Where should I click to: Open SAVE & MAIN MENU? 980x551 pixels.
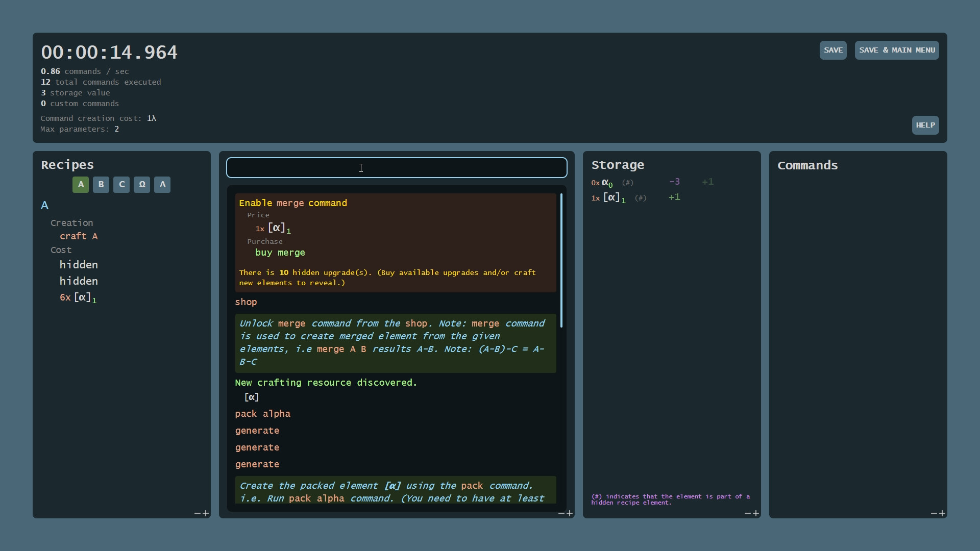[896, 50]
